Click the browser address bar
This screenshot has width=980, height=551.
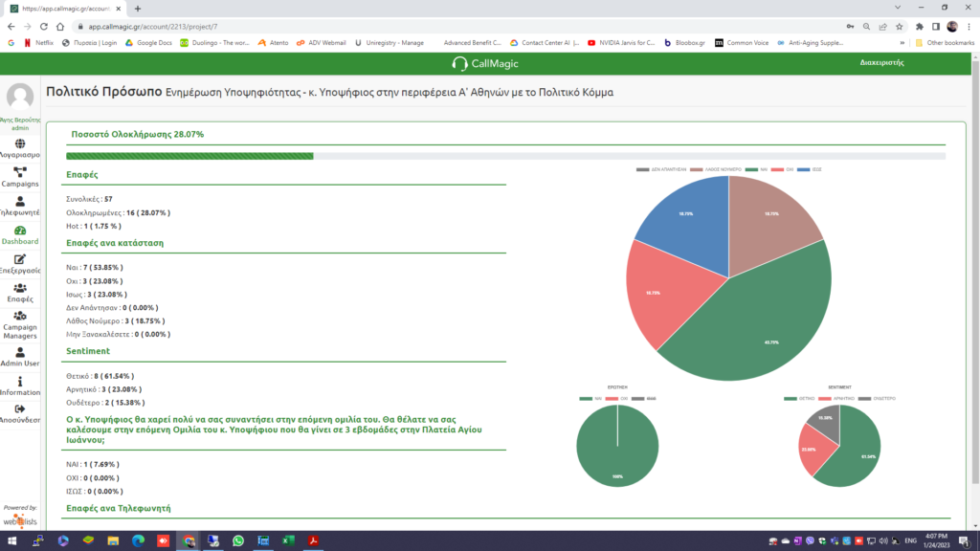click(x=383, y=29)
